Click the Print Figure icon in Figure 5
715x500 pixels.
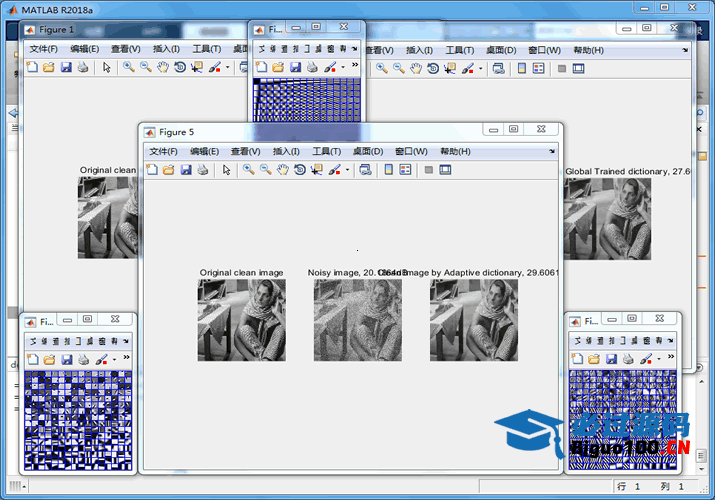(x=203, y=170)
